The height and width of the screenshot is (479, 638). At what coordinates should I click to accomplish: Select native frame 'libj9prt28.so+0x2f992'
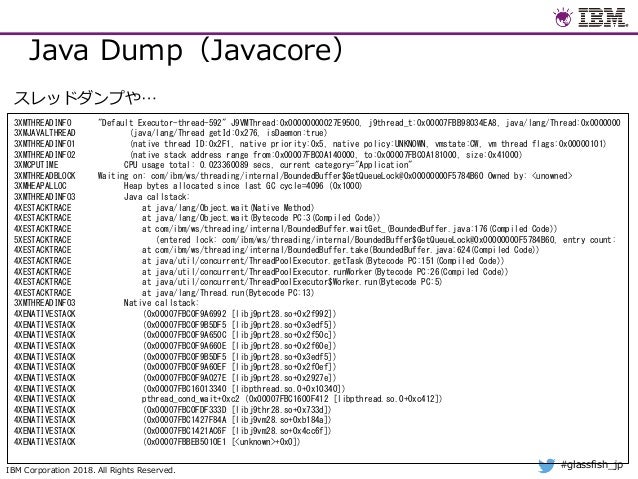pos(240,314)
